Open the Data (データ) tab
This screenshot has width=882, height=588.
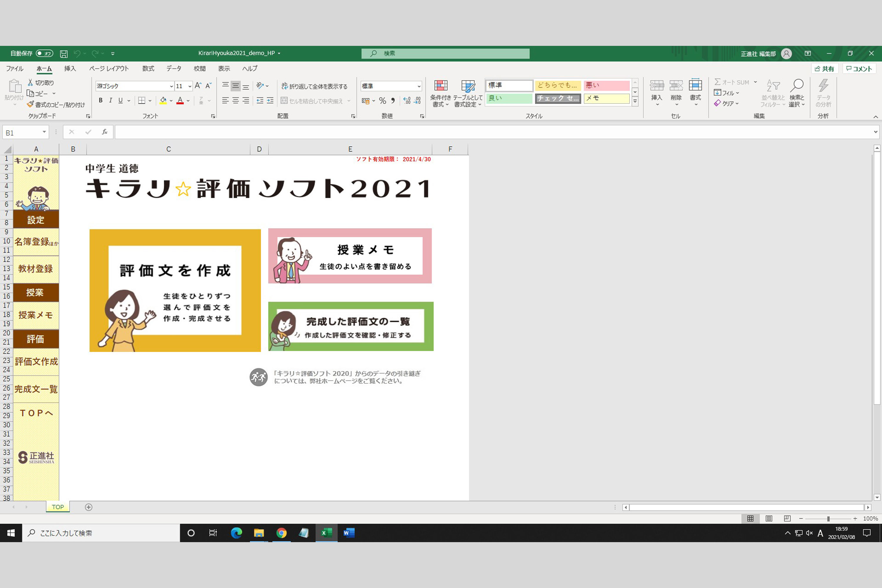[174, 69]
